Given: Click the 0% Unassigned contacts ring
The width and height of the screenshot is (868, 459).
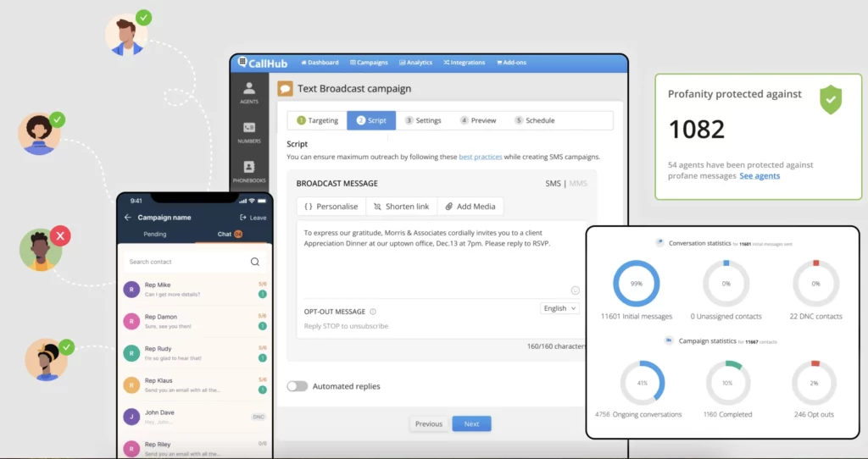Looking at the screenshot, I should 726,283.
